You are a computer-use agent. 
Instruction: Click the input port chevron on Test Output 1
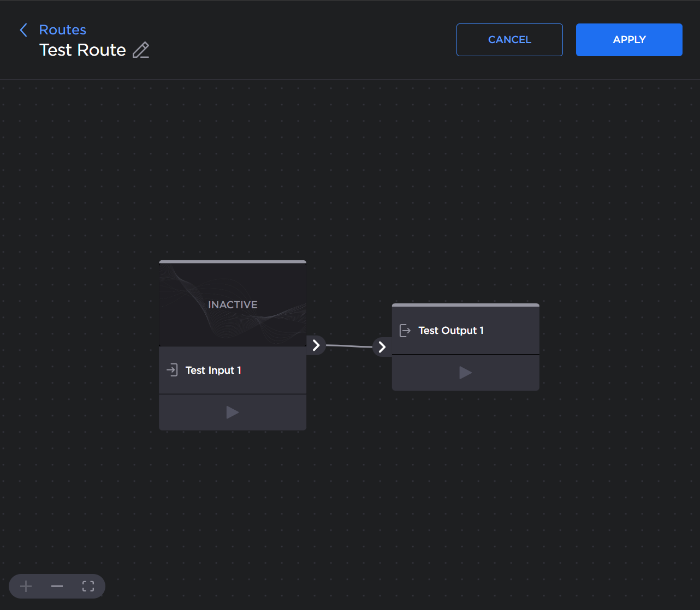[382, 346]
